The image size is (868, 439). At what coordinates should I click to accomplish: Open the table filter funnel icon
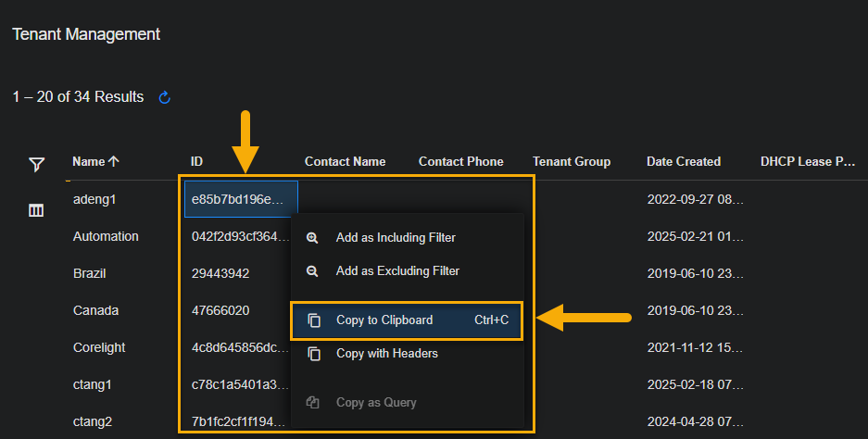(x=36, y=165)
